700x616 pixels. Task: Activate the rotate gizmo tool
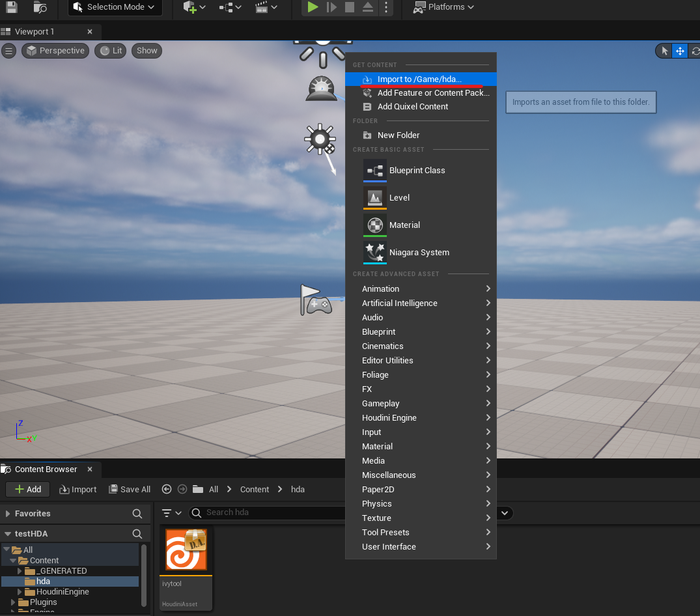[695, 51]
